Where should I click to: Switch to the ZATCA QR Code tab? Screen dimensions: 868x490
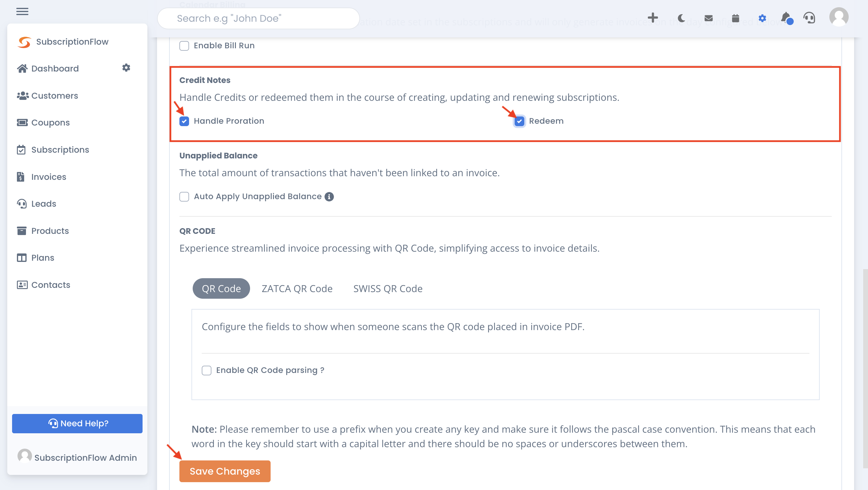point(297,288)
